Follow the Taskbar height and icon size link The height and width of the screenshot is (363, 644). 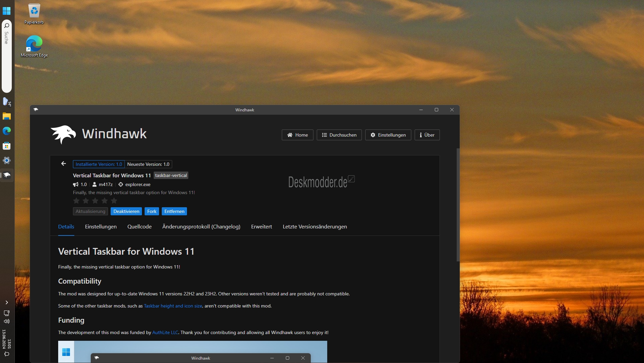[x=173, y=306]
